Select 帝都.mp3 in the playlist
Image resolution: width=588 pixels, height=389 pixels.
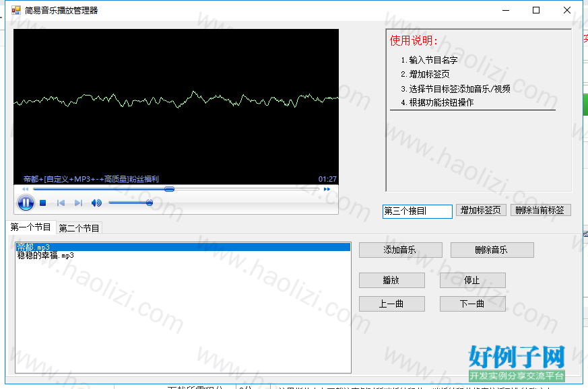183,247
